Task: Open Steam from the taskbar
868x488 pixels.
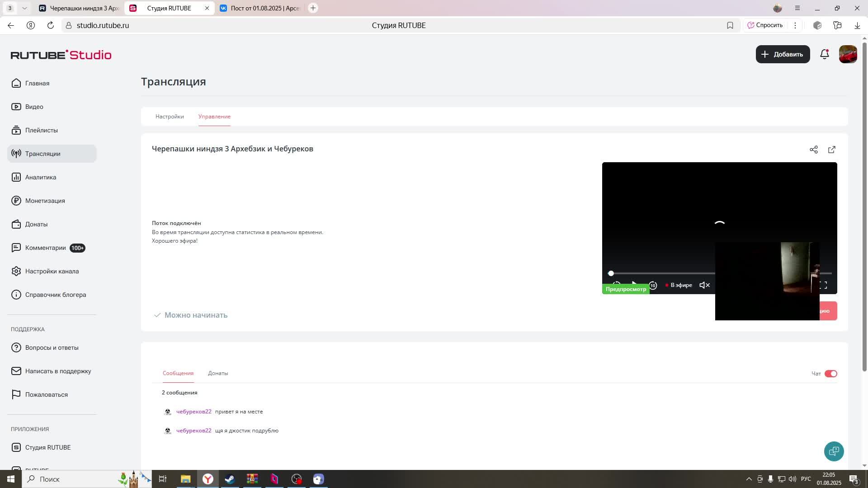Action: [x=230, y=479]
